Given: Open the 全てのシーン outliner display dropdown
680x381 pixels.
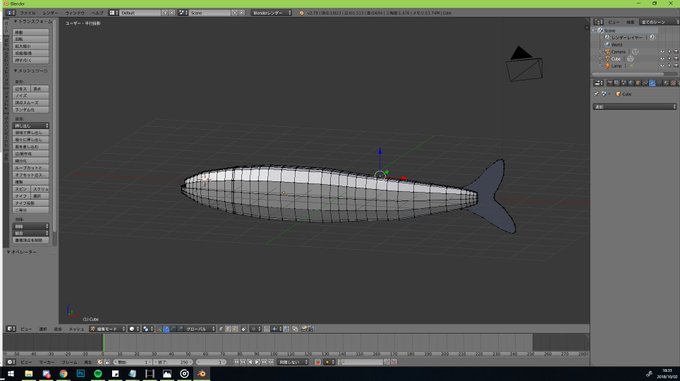Looking at the screenshot, I should tap(659, 22).
